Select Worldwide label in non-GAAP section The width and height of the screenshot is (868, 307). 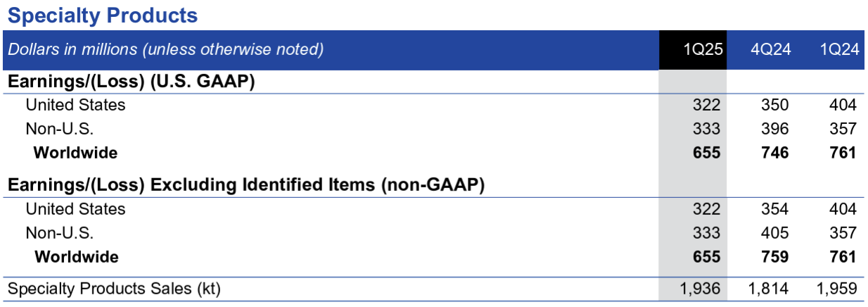point(76,256)
